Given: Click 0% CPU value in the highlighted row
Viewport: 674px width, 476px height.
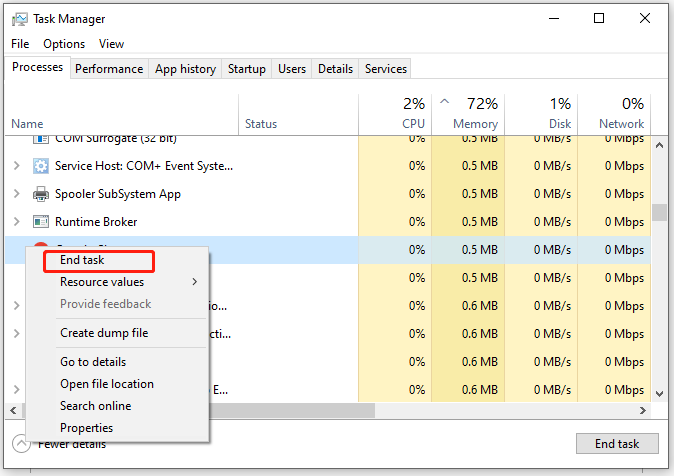Looking at the screenshot, I should tap(417, 250).
